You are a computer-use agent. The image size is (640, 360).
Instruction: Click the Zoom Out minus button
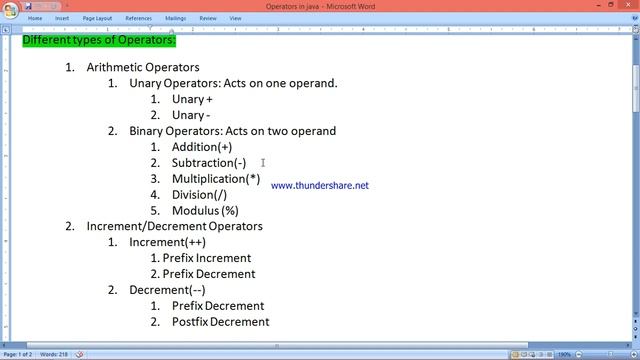(578, 355)
